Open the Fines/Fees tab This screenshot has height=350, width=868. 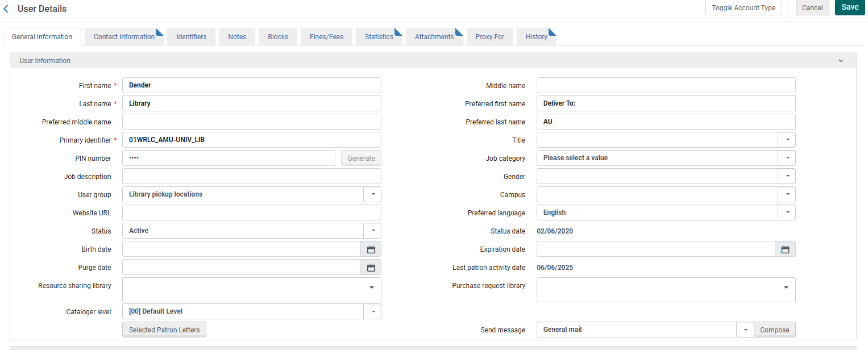pos(326,37)
